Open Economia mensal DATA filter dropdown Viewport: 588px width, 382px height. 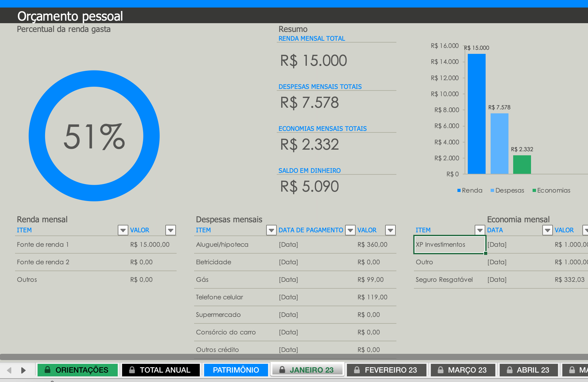547,230
